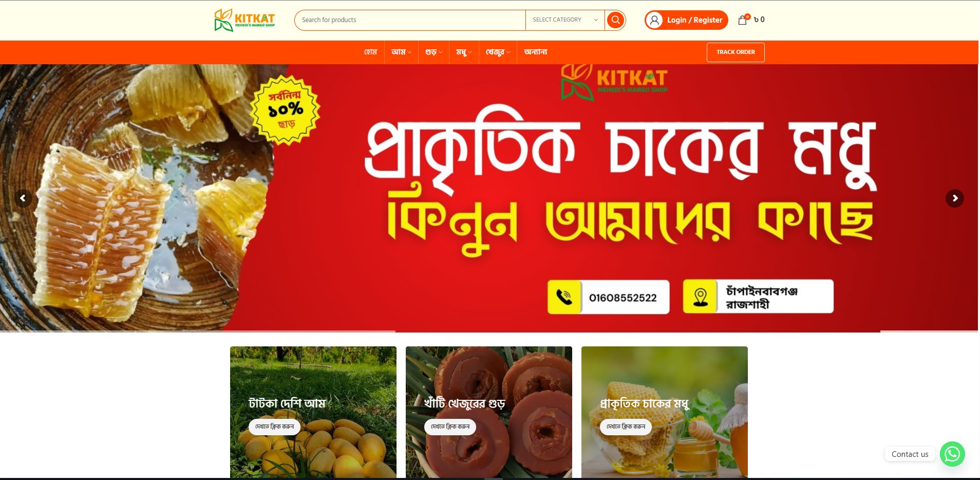Click the yellow location pin icon
This screenshot has height=480, width=980.
pos(700,297)
